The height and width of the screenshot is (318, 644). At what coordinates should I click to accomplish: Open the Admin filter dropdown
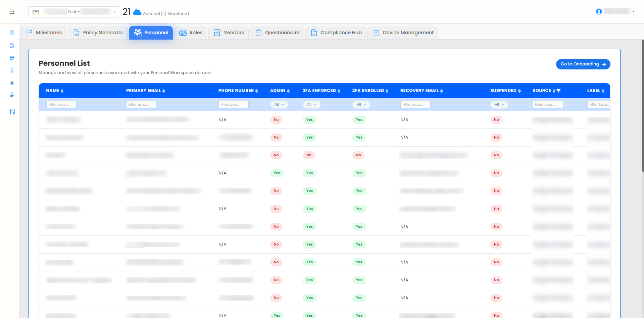(279, 105)
